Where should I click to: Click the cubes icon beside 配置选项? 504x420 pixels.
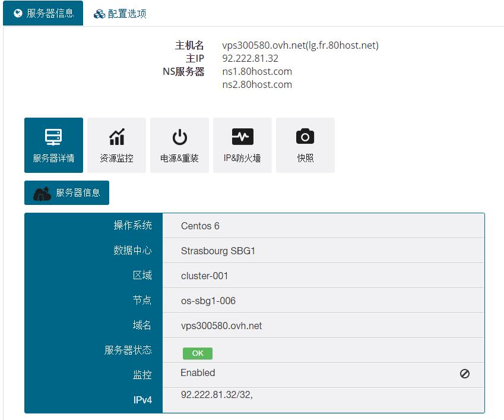click(x=99, y=14)
